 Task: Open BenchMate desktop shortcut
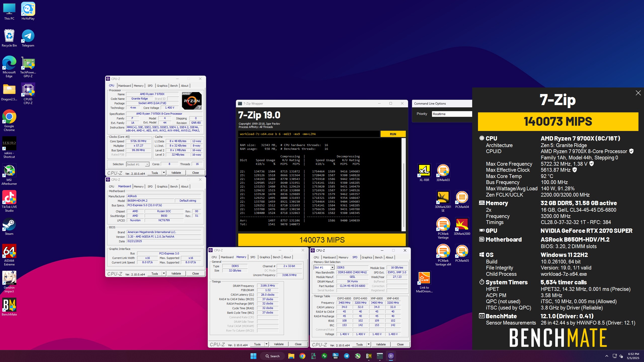click(x=9, y=307)
